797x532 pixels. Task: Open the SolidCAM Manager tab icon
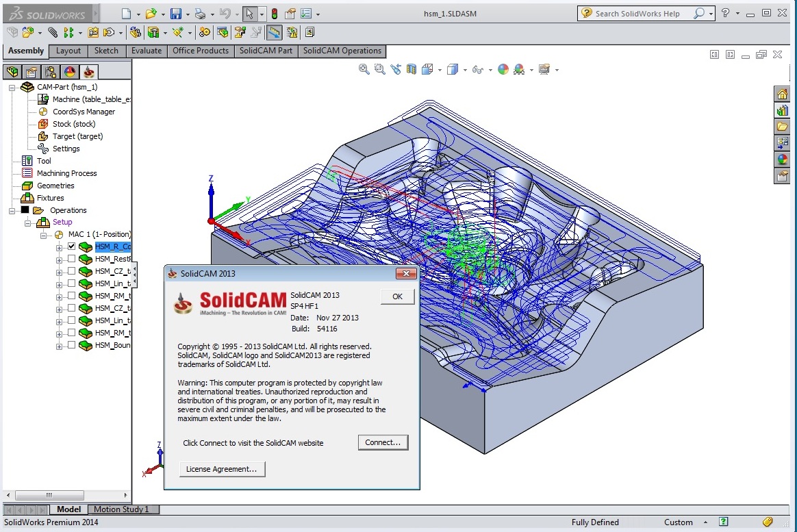(89, 72)
